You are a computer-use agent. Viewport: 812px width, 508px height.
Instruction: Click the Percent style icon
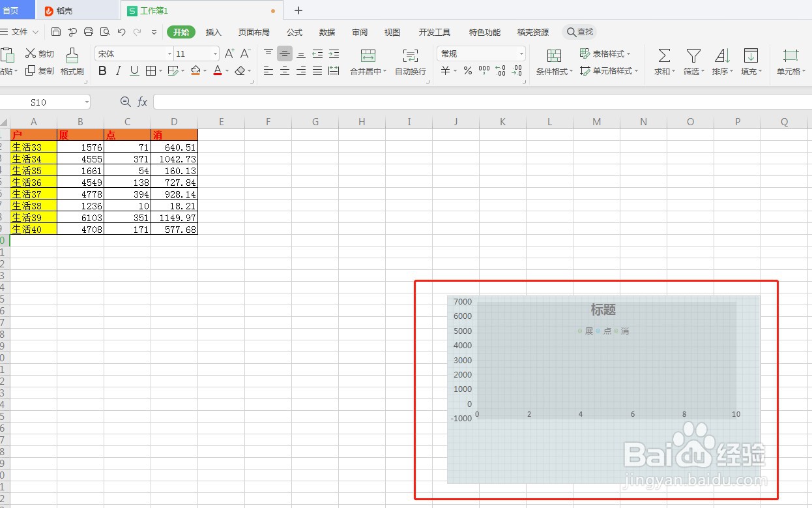(x=468, y=70)
